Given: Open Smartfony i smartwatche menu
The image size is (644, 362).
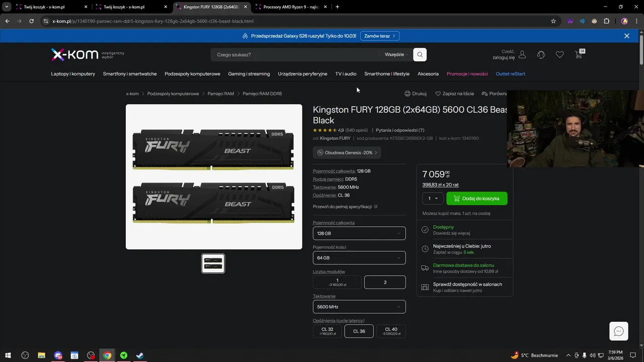Looking at the screenshot, I should click(x=130, y=74).
